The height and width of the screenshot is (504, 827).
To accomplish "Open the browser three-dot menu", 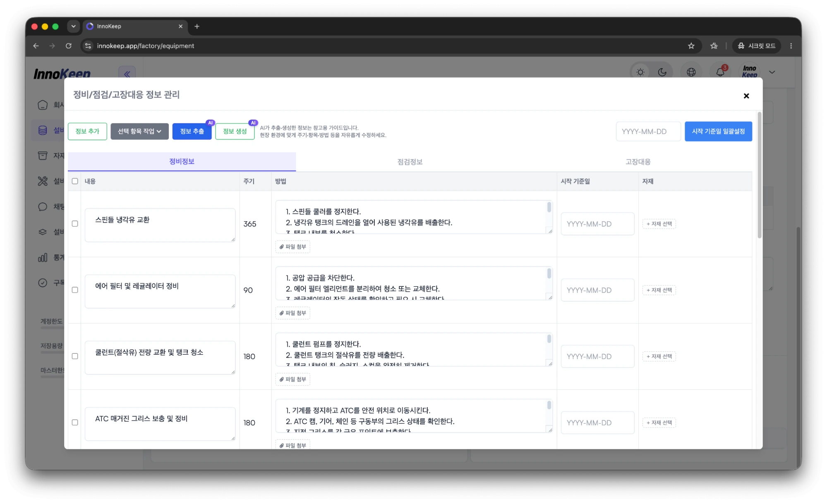I will (791, 46).
